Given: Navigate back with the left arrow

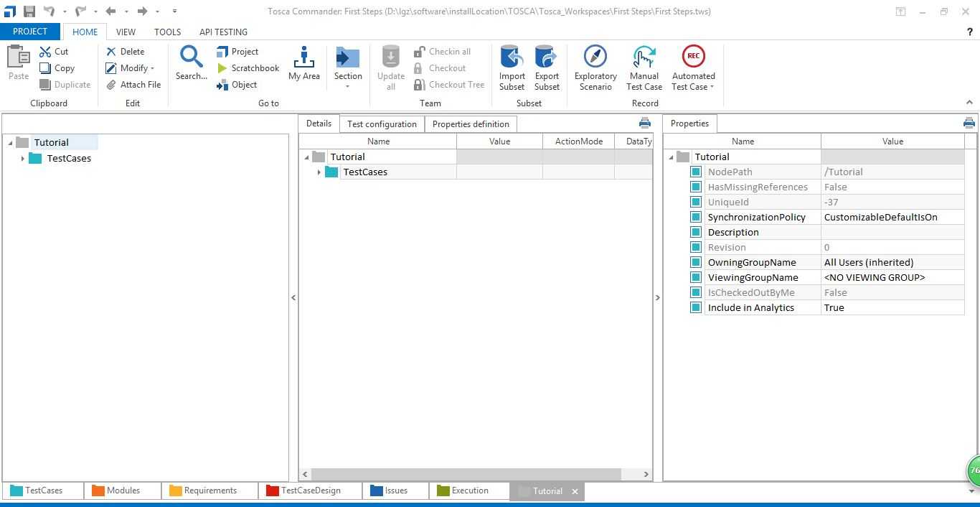Looking at the screenshot, I should [x=110, y=11].
